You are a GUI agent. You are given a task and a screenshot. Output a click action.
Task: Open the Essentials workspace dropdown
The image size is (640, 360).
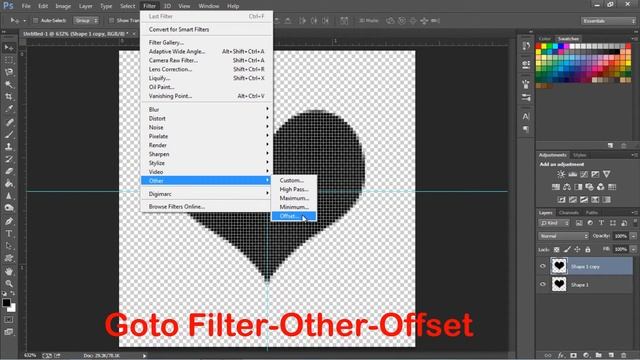tap(608, 21)
